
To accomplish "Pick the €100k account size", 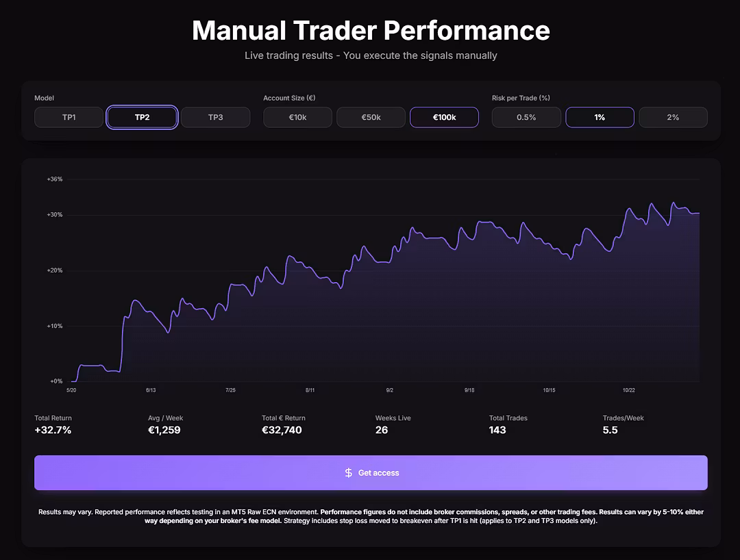I will (444, 117).
